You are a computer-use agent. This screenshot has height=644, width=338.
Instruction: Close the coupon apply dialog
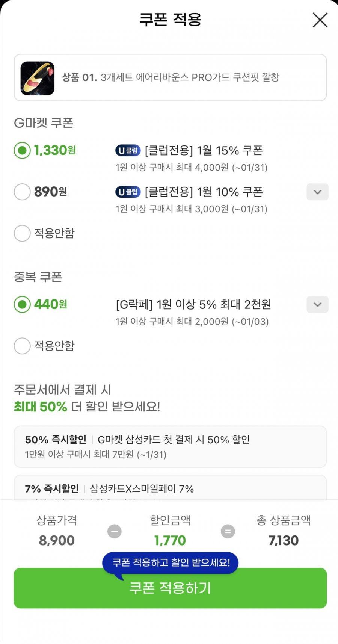320,20
